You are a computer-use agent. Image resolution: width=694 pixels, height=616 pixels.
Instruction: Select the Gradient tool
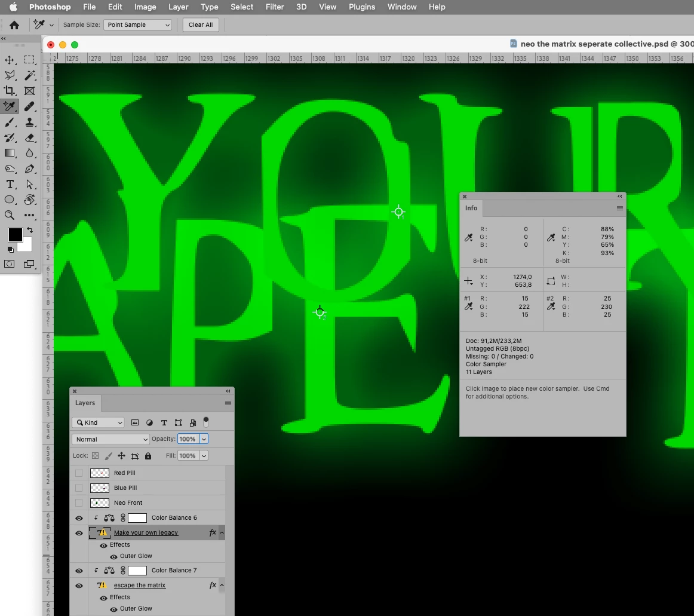point(10,153)
